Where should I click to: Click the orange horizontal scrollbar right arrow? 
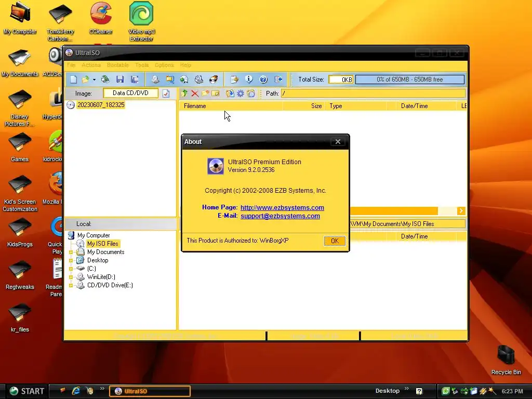point(461,211)
